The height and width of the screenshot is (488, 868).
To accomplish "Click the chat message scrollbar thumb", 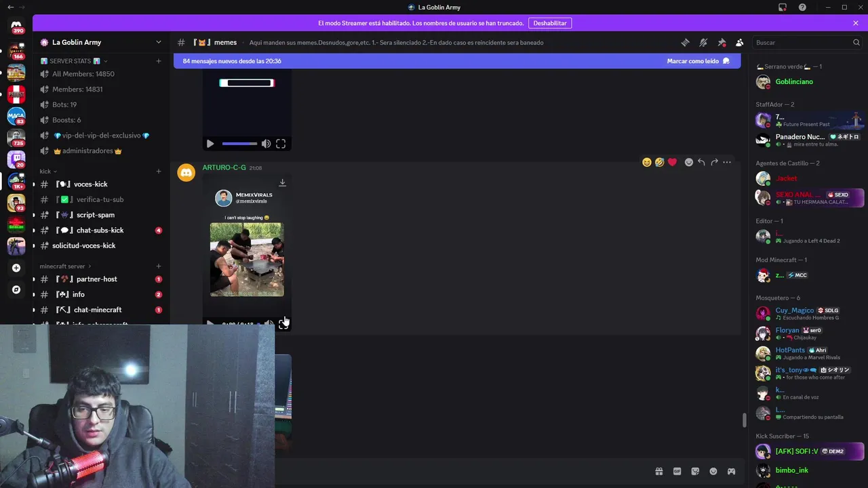I will (744, 420).
